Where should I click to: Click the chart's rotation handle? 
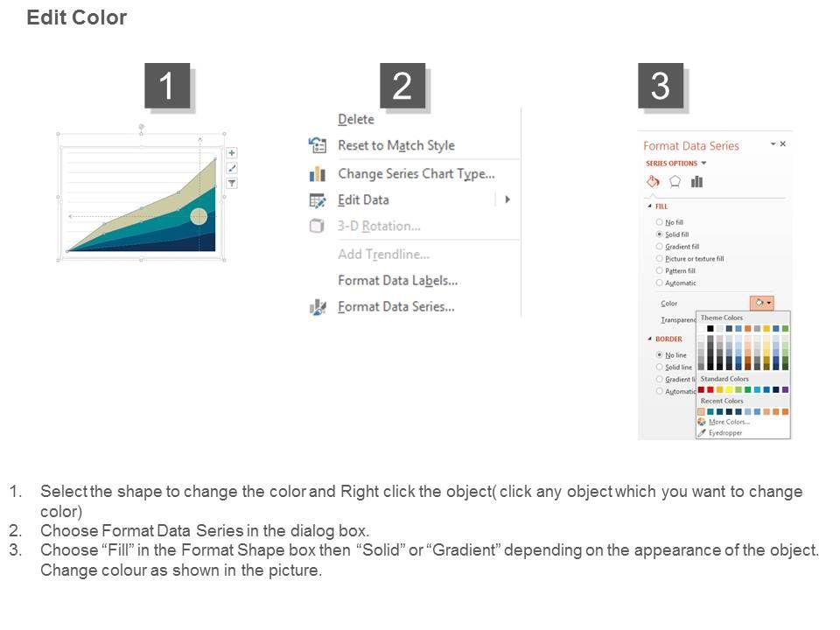[142, 127]
